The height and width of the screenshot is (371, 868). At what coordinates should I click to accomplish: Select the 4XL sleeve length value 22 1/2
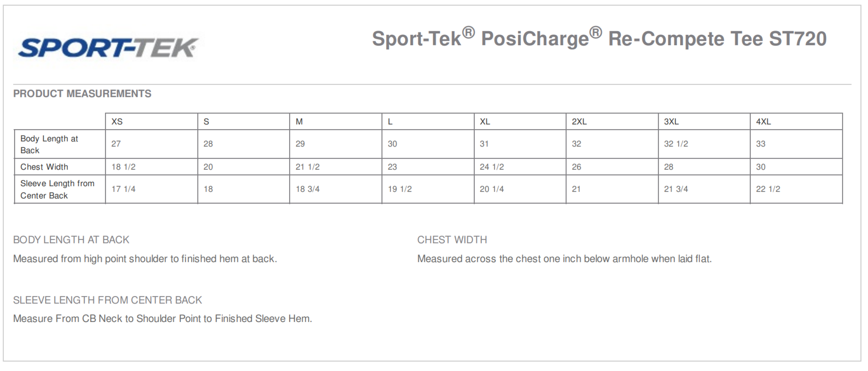768,189
